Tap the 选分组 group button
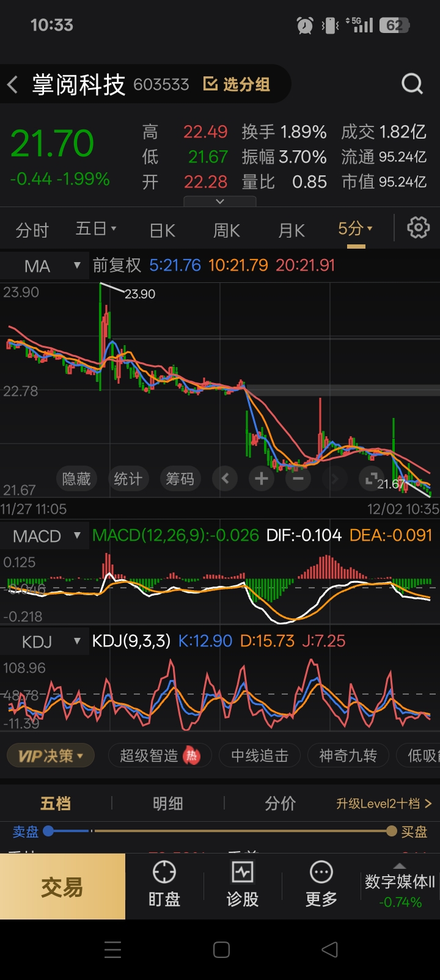Viewport: 440px width, 980px height. coord(237,84)
